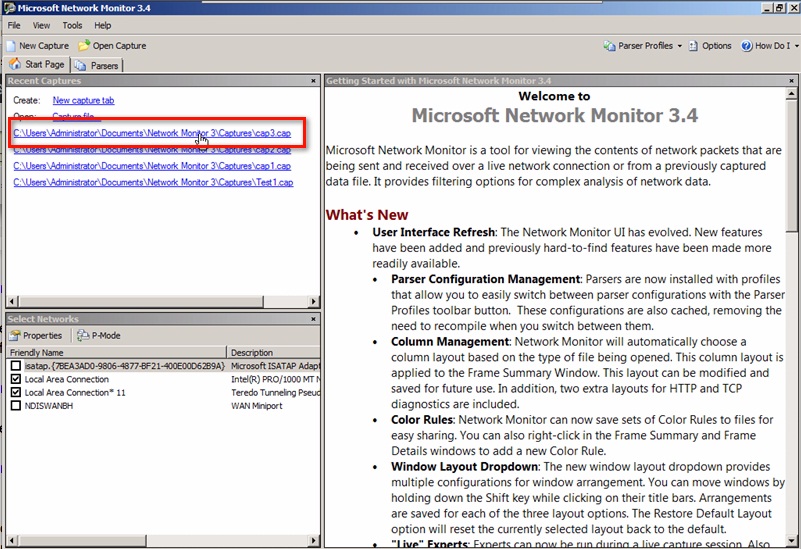This screenshot has height=549, width=801.
Task: Open the Tools menu
Action: 72,26
